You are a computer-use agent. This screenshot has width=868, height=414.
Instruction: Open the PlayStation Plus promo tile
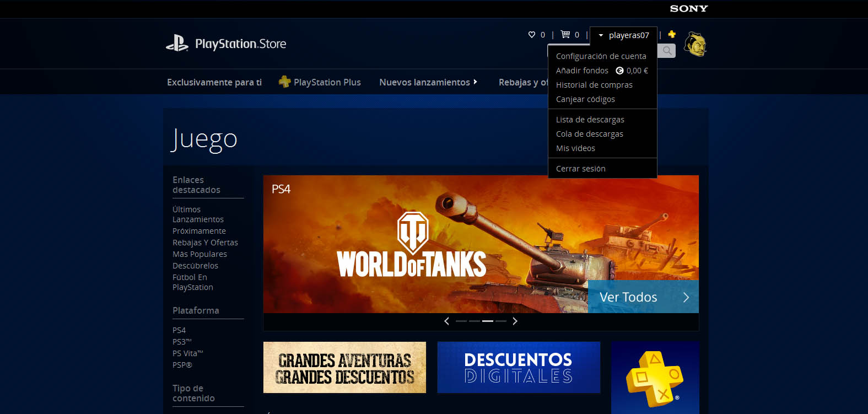[x=655, y=378]
